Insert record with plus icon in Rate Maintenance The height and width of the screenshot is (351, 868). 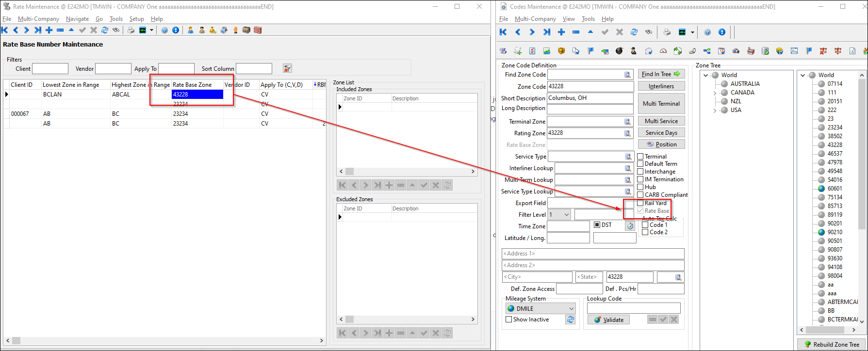[49, 30]
